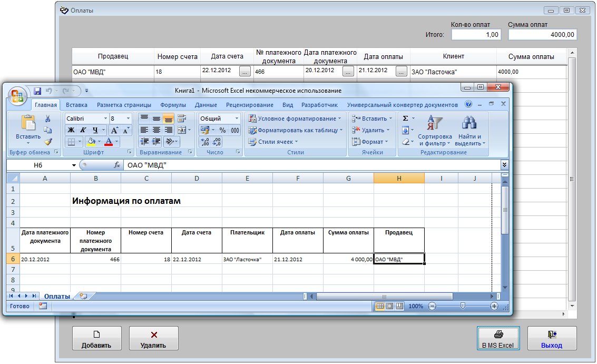Image resolution: width=597 pixels, height=364 pixels.
Task: Switch to Page Layout view in status bar
Action: coord(390,306)
